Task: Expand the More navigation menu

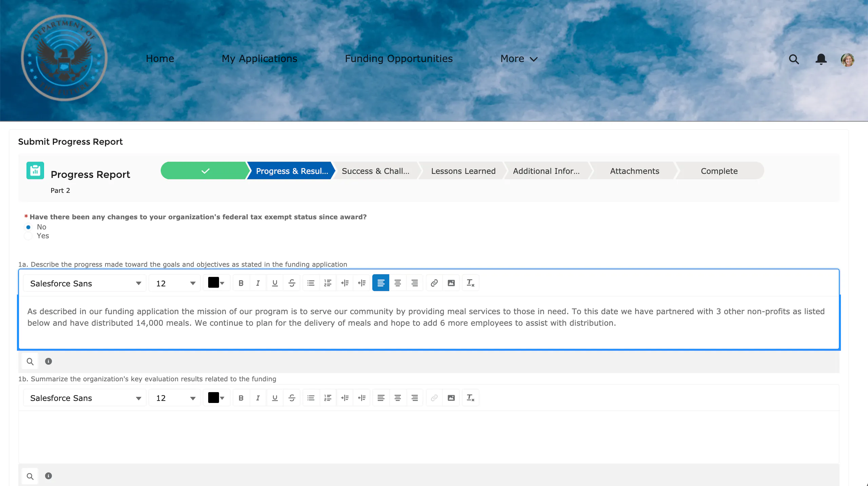Action: 519,59
